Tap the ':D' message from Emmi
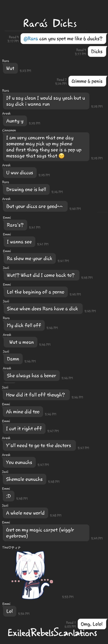This screenshot has width=108, height=644. 8,496
